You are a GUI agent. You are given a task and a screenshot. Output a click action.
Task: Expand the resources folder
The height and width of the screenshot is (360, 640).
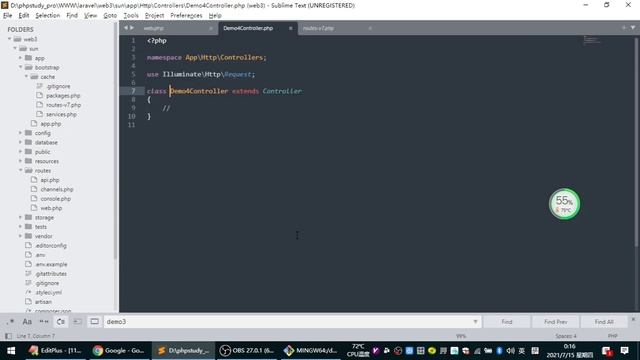(20, 161)
